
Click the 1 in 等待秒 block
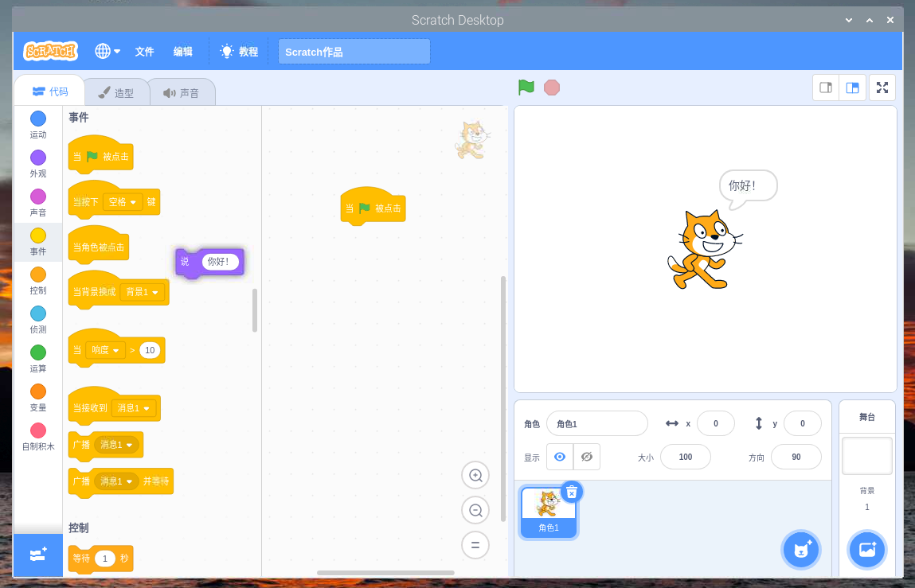click(x=105, y=559)
